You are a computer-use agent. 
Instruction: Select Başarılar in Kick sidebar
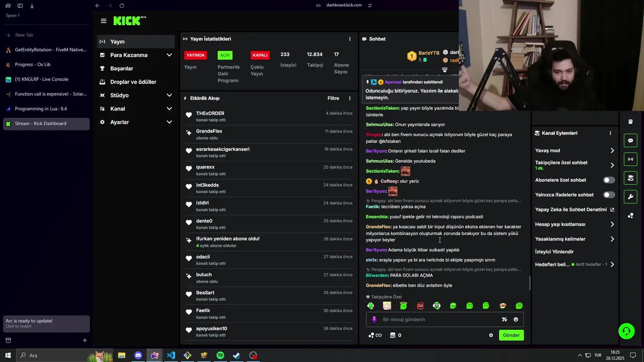(136, 68)
